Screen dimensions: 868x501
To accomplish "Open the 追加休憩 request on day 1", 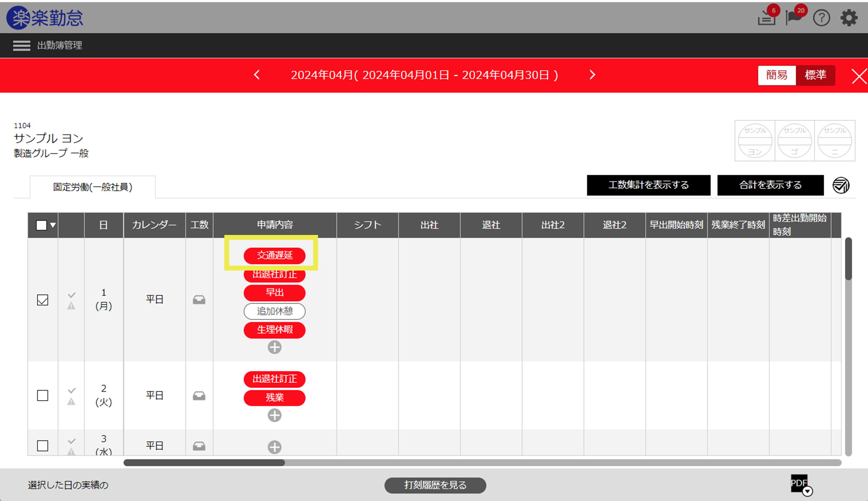I will tap(274, 311).
